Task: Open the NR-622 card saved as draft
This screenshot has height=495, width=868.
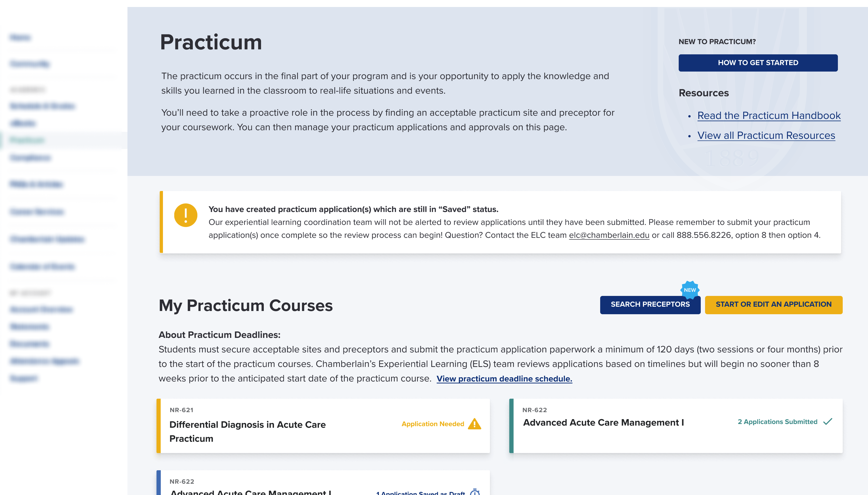Action: coord(323,483)
